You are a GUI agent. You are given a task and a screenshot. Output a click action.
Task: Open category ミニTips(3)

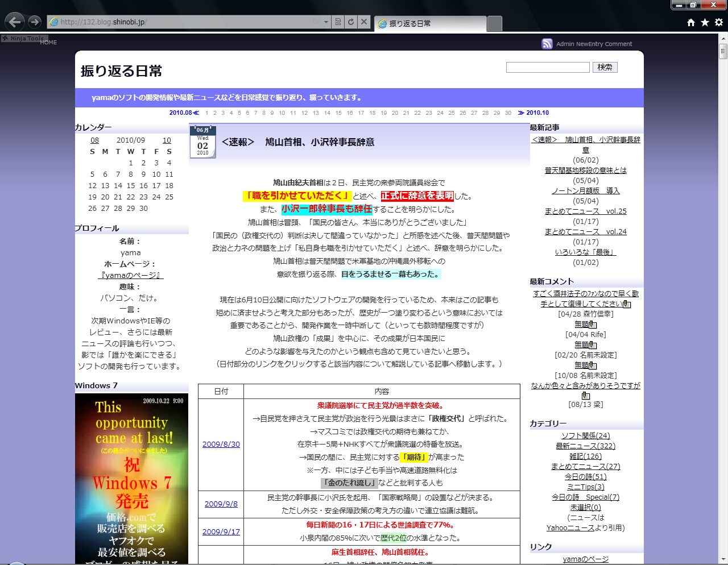(x=586, y=487)
